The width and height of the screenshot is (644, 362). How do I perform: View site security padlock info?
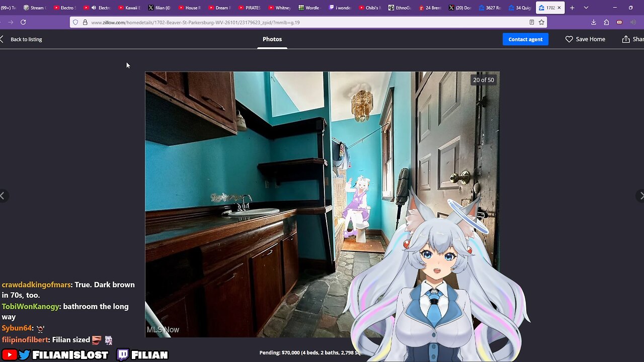[x=85, y=22]
